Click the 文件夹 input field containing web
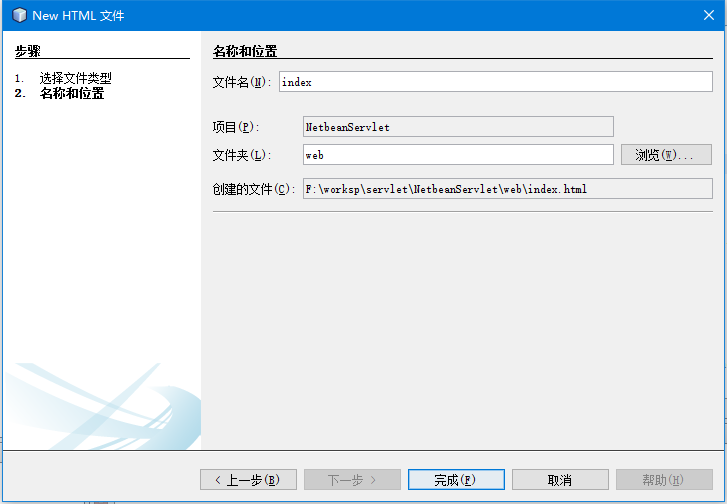727x504 pixels. [457, 155]
